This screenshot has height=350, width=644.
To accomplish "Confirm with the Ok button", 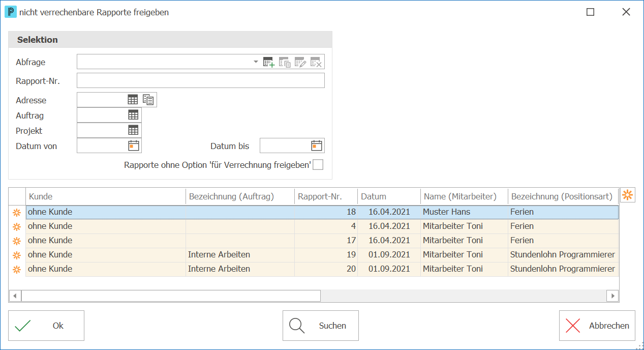I will click(x=46, y=326).
